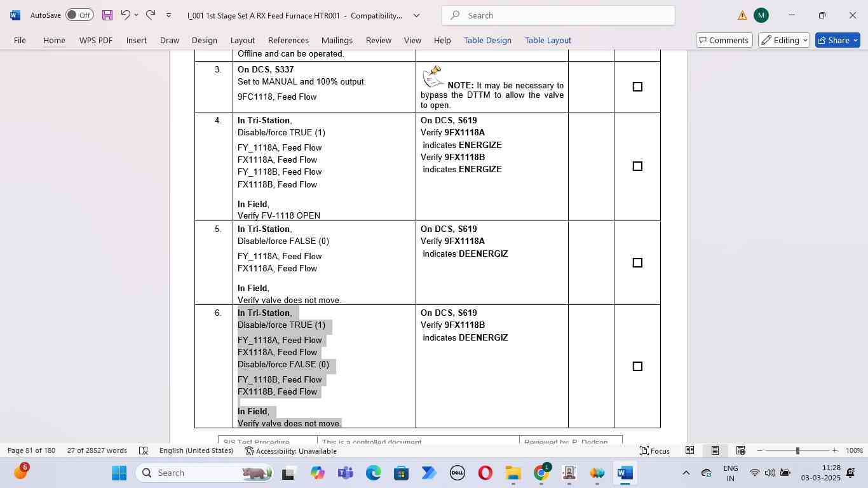Switch to the Insert tab
868x488 pixels.
click(137, 40)
